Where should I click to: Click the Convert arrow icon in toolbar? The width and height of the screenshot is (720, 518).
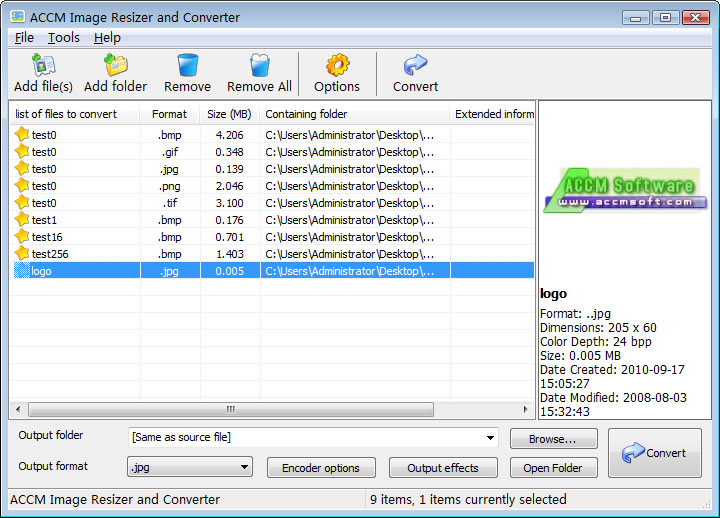416,65
